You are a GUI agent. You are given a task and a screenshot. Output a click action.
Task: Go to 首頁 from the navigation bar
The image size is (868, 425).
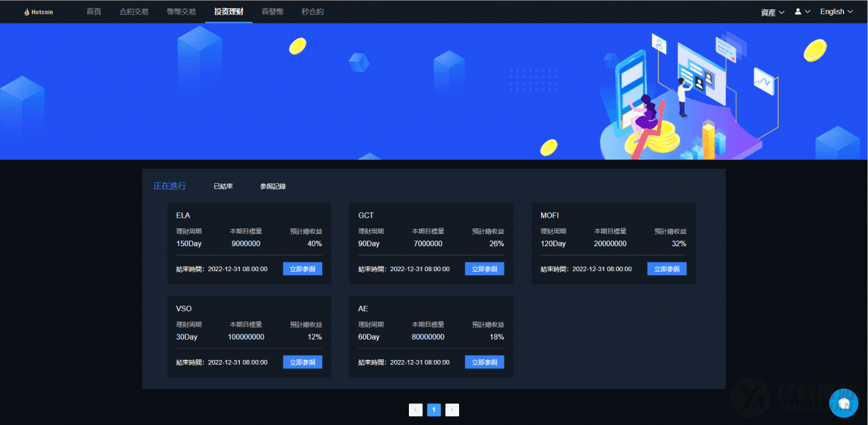point(94,11)
